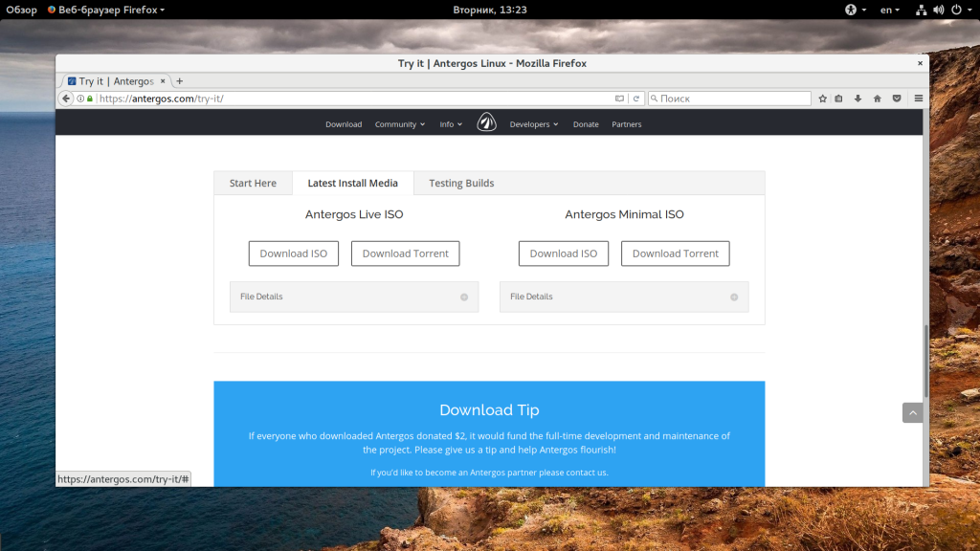Click Partners in site navbar

click(626, 124)
